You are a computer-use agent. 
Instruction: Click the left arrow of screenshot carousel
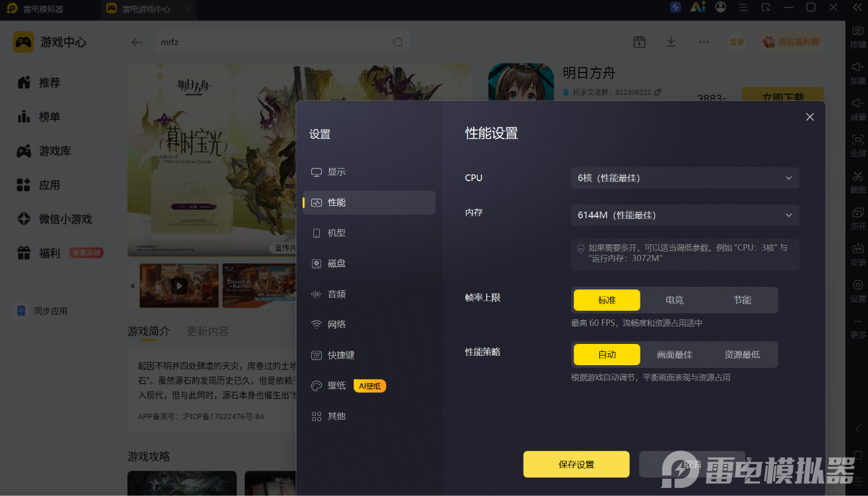pos(132,286)
